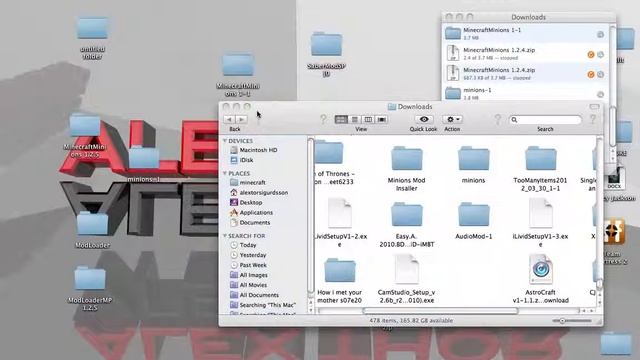Click the Finder toolbar pill button
Screen dimensions: 640x360
pyautogui.click(x=595, y=107)
